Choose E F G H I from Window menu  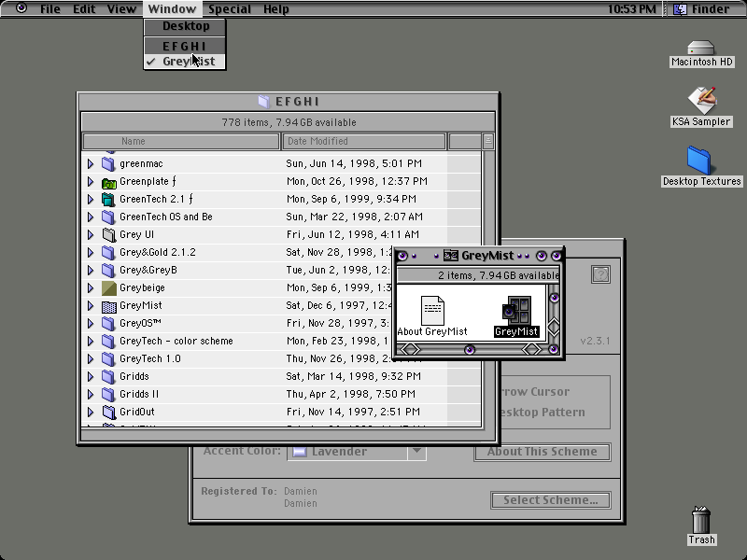pos(185,46)
